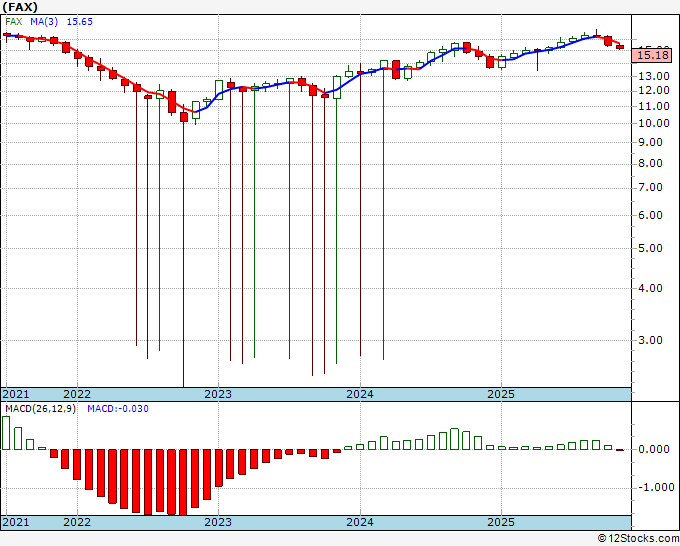
Task: Click the 12.00 price axis label
Action: [x=654, y=91]
